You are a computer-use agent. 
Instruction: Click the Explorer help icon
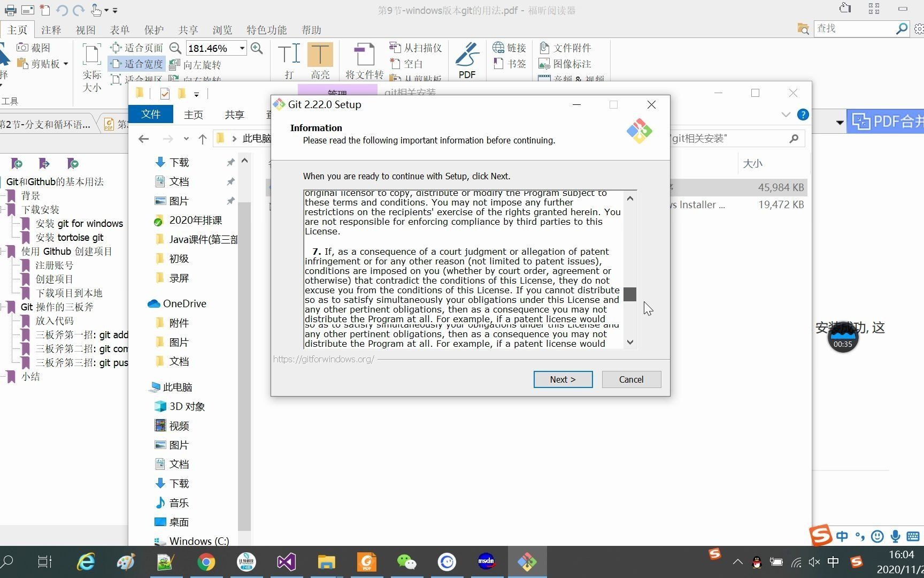tap(803, 115)
